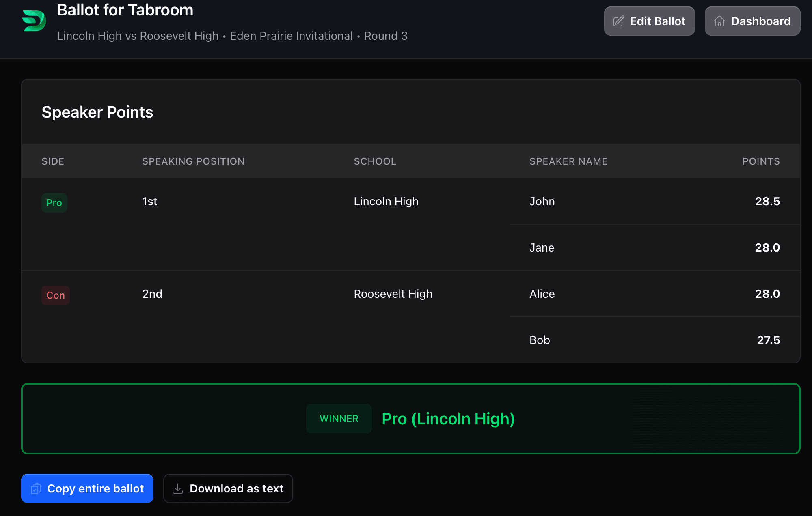Click the download arrow icon
The height and width of the screenshot is (516, 812).
click(x=178, y=488)
